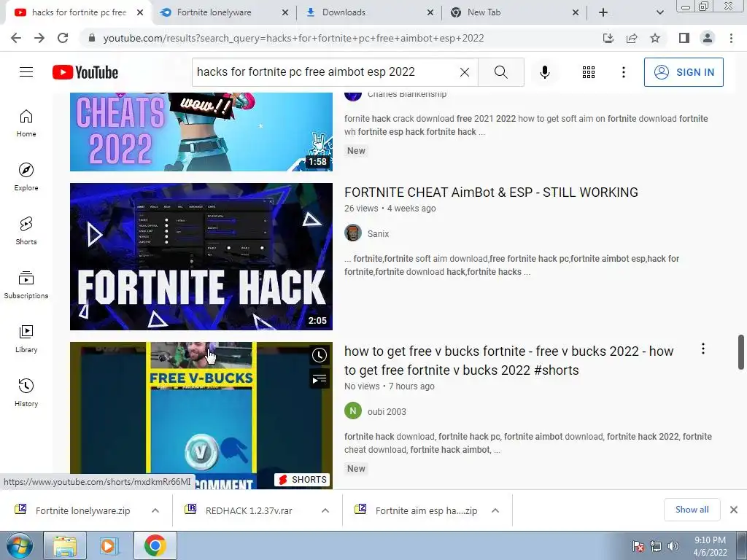Screen dimensions: 747x560
Task: Open the tab search dropdown arrow
Action: 659,12
